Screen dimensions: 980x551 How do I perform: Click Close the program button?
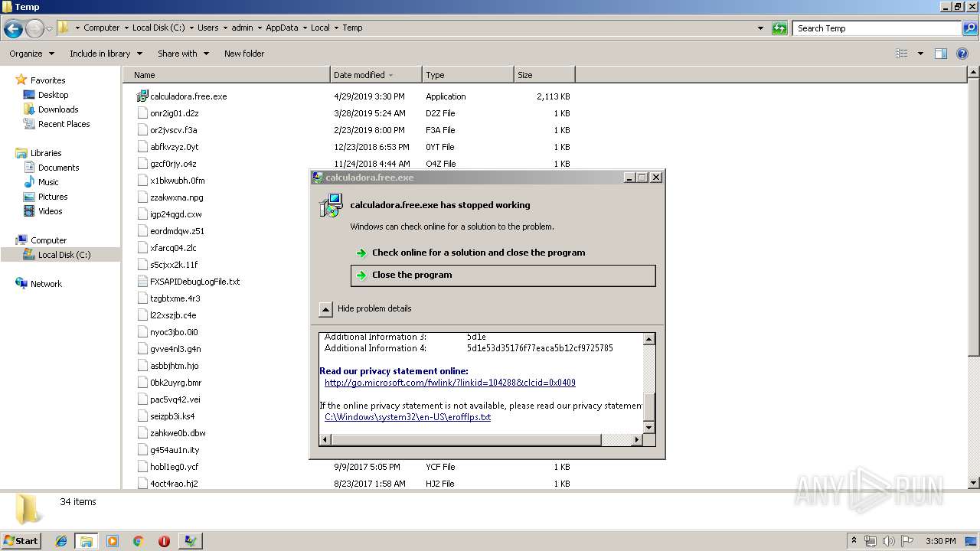coord(503,275)
